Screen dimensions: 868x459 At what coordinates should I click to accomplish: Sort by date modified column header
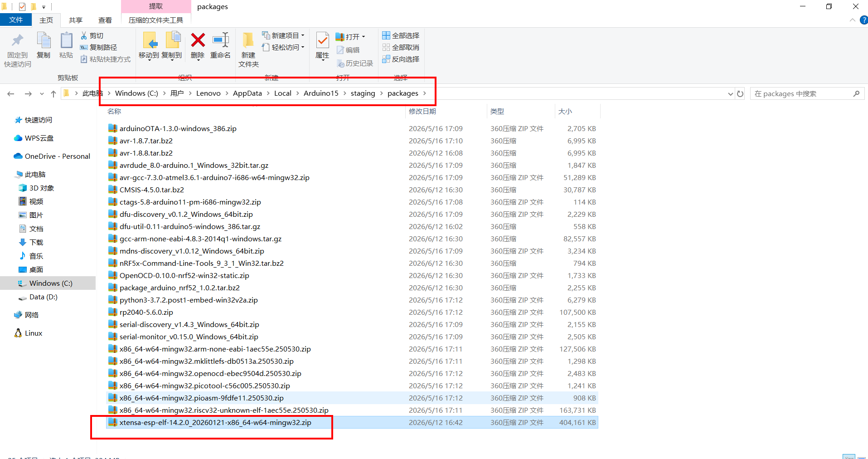[422, 111]
